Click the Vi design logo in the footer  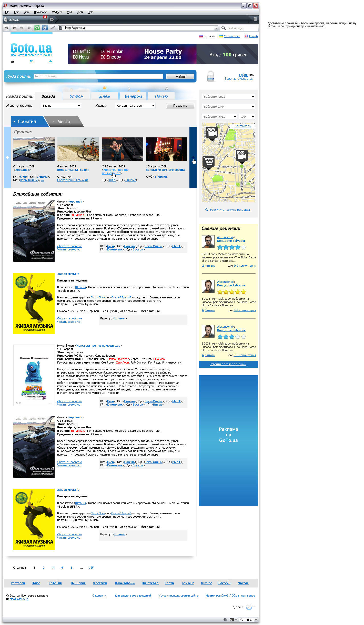(x=250, y=607)
